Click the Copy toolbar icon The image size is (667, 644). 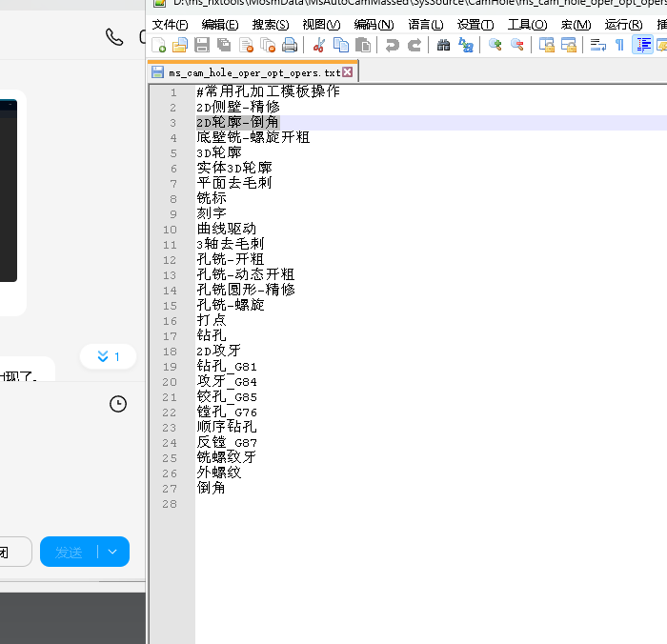coord(341,45)
